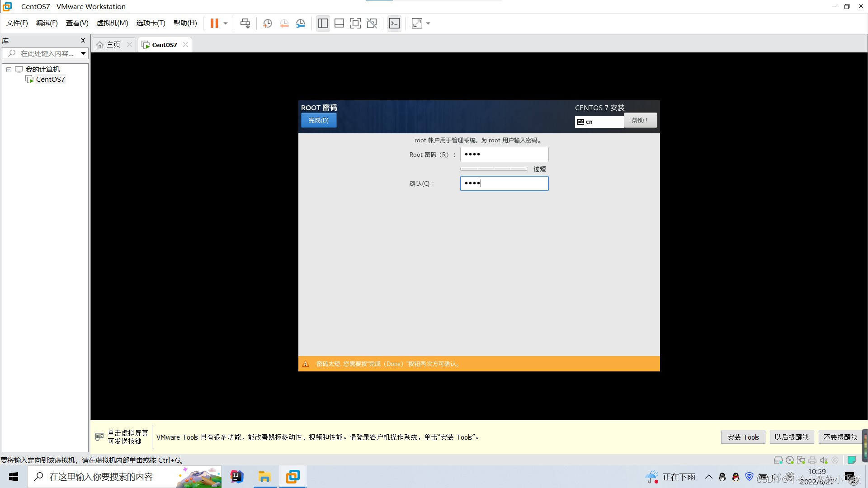868x488 pixels.
Task: Open the console view icon
Action: [x=394, y=23]
